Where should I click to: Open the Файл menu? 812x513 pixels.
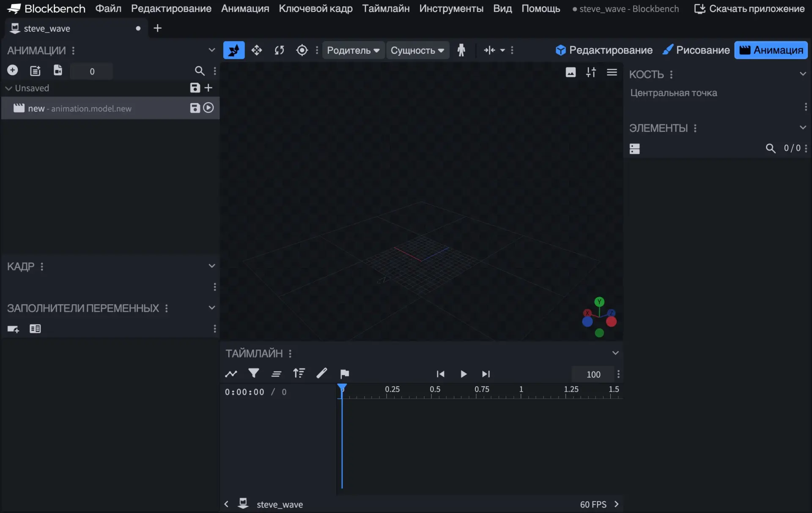tap(108, 8)
